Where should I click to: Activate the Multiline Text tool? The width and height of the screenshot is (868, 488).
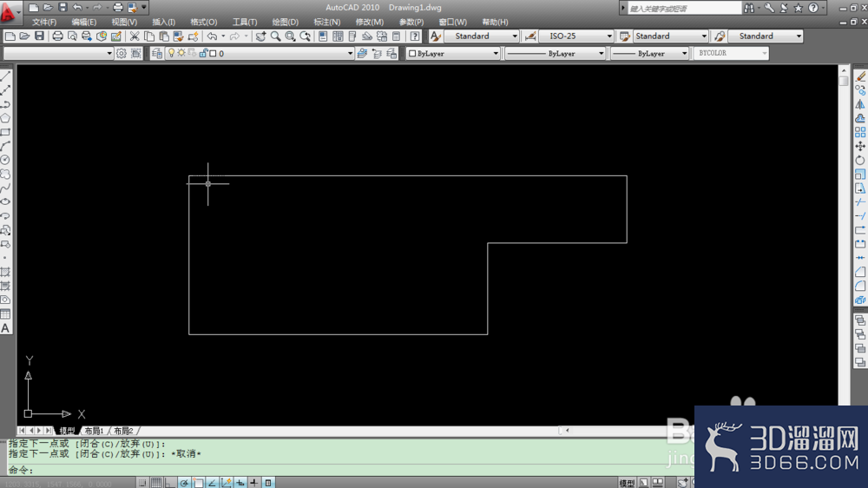pos(5,328)
